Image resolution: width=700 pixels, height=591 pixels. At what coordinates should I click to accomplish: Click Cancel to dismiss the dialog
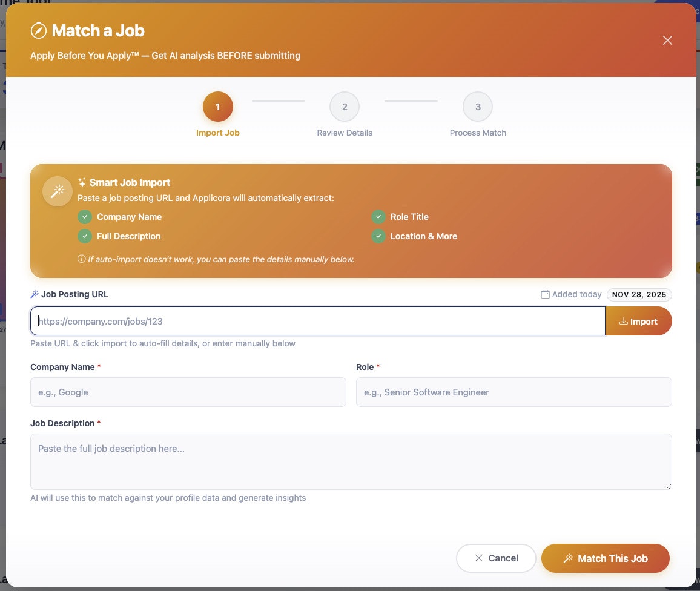pyautogui.click(x=496, y=558)
